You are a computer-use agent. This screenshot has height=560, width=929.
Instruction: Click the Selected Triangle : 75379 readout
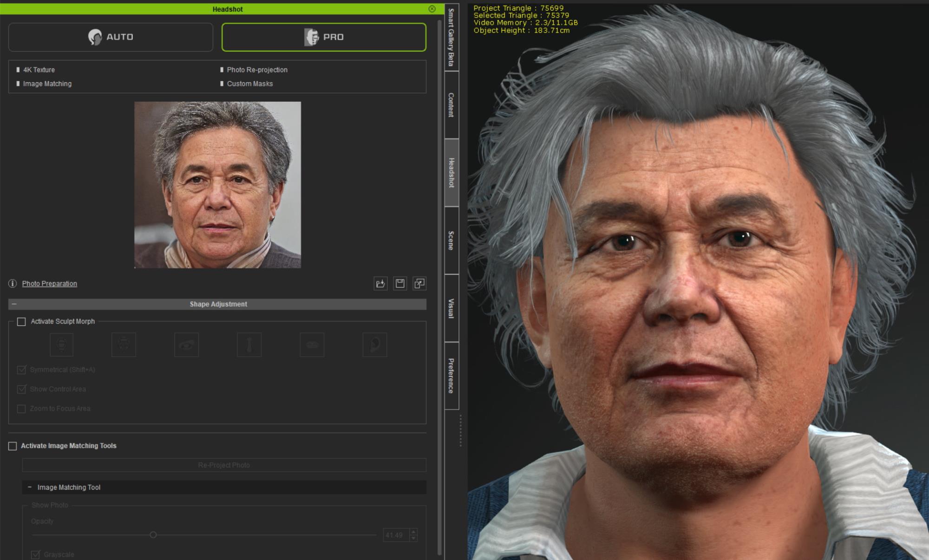point(521,15)
